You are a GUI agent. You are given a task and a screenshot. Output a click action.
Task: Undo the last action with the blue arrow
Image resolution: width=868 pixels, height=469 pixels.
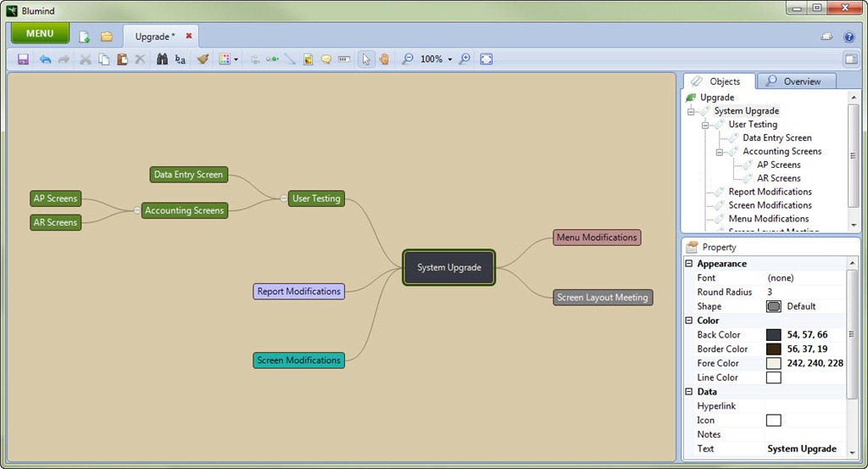(x=45, y=59)
